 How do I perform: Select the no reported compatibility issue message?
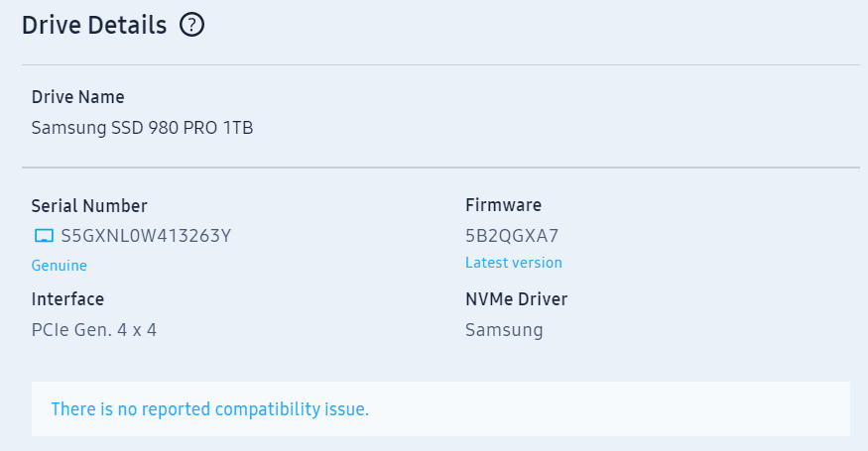tap(209, 409)
